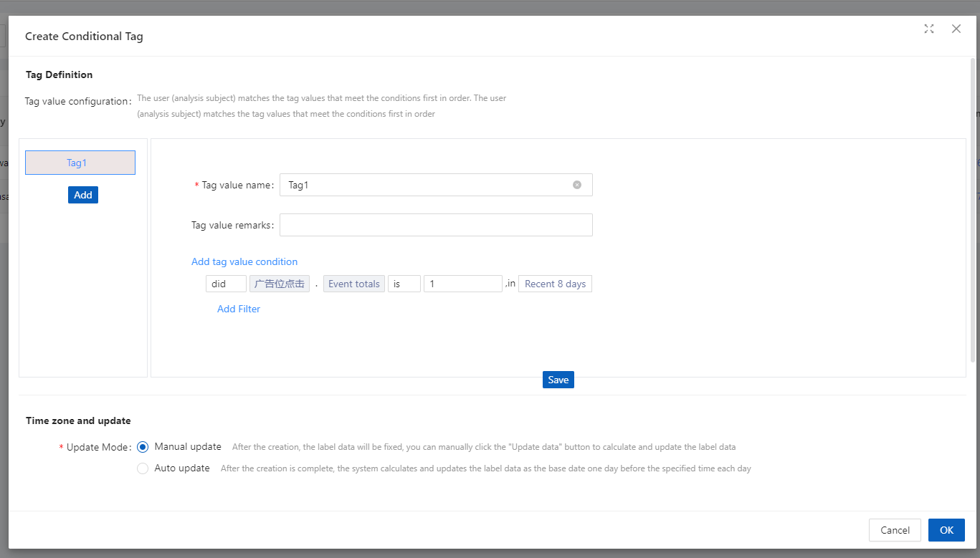Click the Add button under Tag1

(83, 195)
